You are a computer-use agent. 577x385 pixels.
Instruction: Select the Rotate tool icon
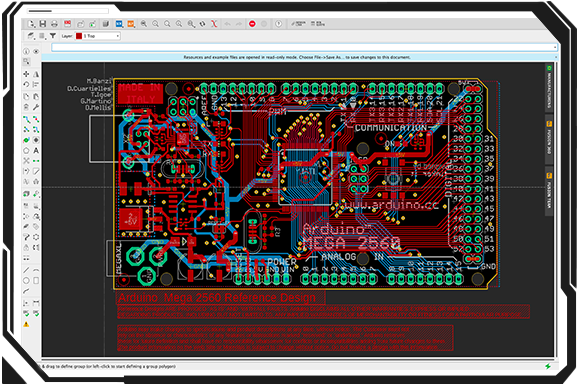(26, 84)
